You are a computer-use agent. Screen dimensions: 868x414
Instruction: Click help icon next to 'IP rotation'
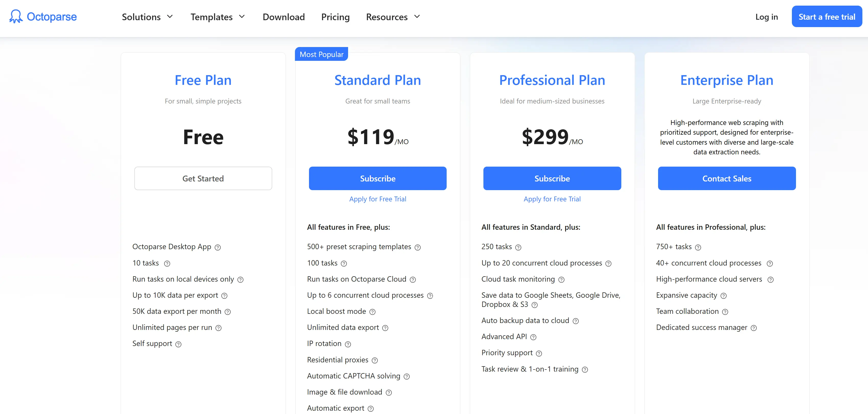(x=348, y=344)
